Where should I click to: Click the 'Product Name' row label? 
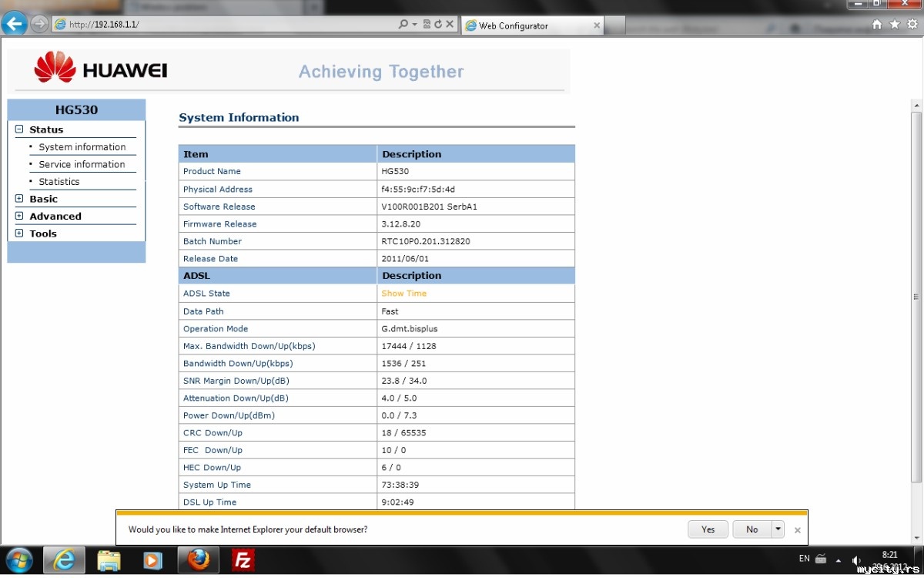[212, 171]
